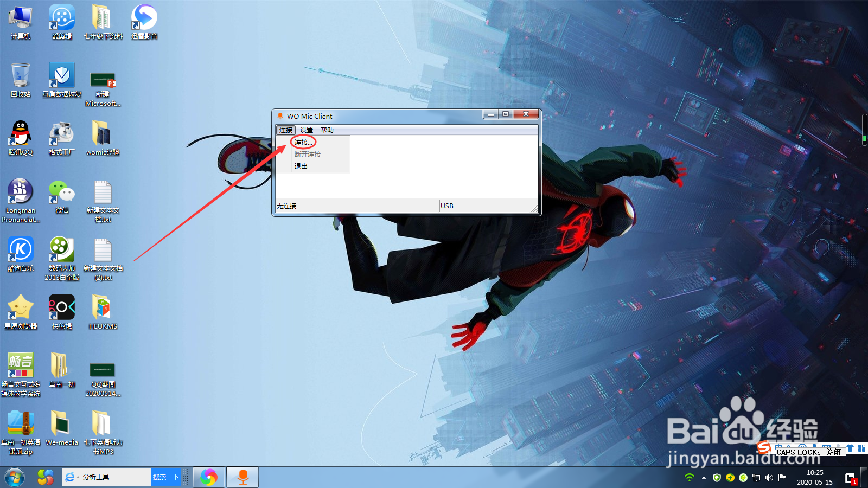
Task: Select the 格式工厂 shortcut icon
Action: tap(62, 138)
